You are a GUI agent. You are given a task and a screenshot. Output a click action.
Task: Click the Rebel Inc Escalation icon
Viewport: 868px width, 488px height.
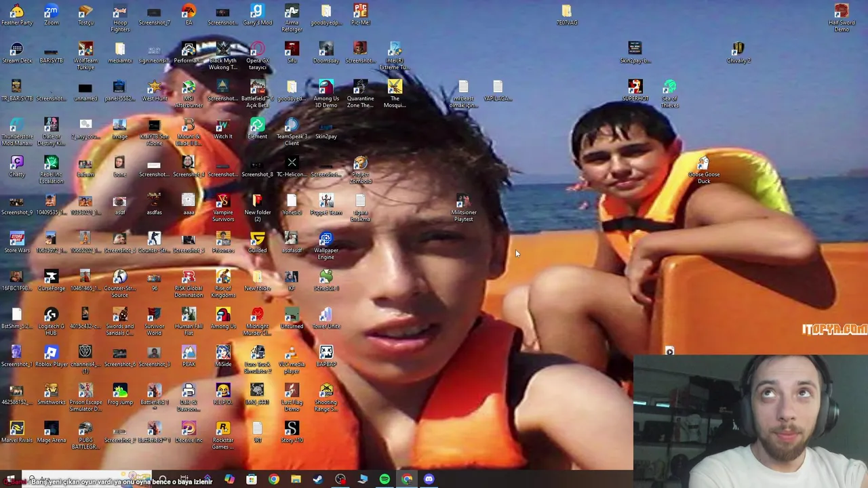click(x=51, y=170)
